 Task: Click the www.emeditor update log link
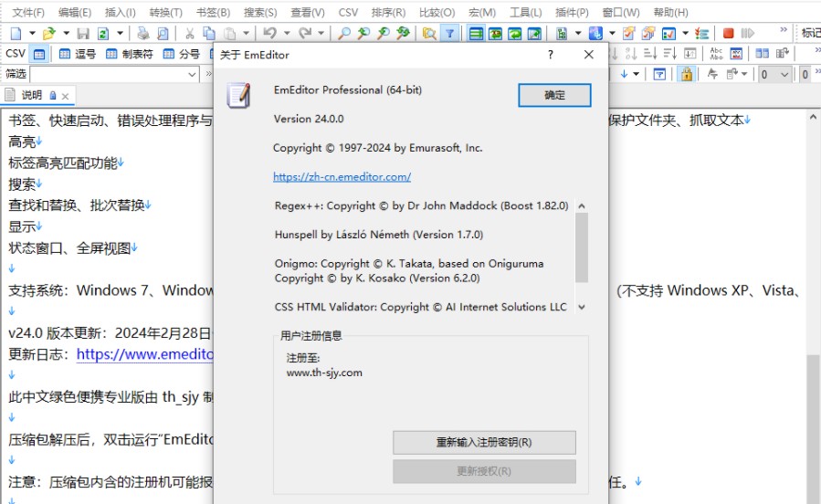click(145, 354)
